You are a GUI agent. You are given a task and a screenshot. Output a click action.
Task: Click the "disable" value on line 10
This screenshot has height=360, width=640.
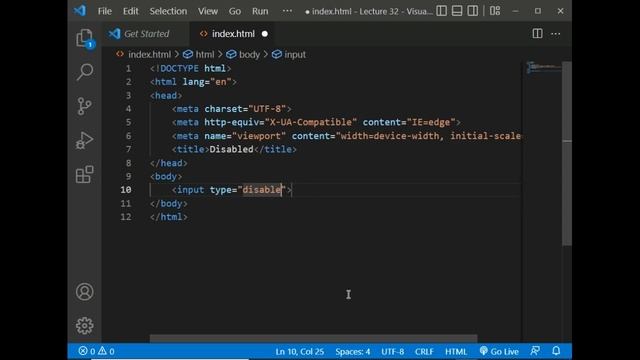(x=262, y=190)
